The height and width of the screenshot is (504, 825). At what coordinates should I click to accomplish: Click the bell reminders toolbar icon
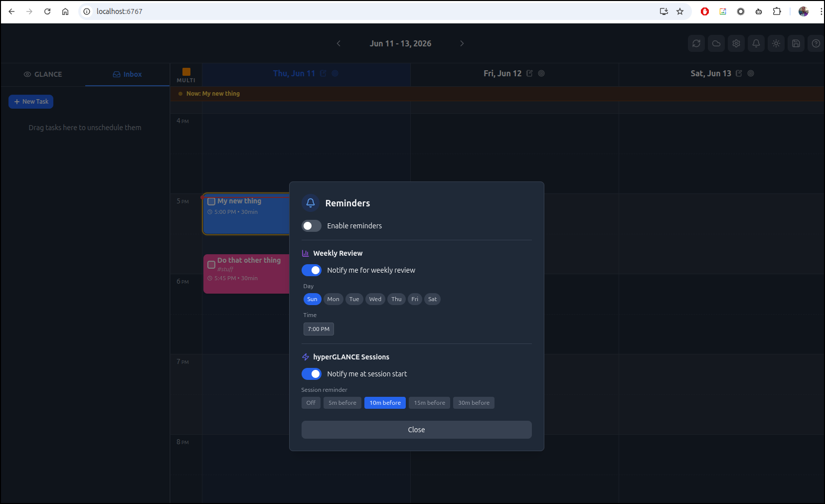[x=756, y=43]
